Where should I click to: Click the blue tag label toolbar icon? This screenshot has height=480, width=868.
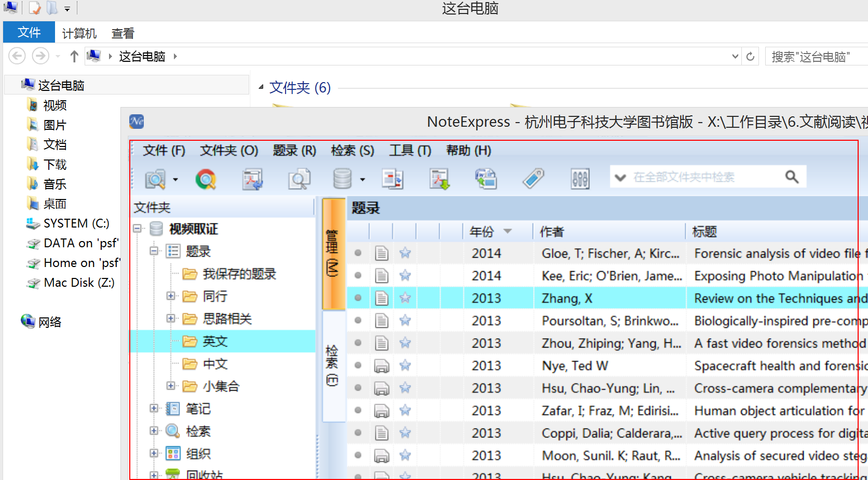[x=533, y=179]
